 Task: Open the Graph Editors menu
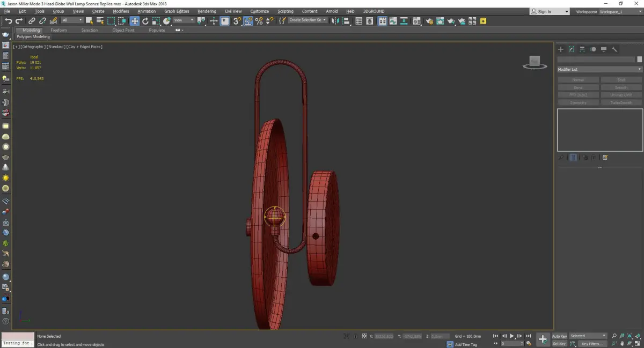click(x=177, y=11)
